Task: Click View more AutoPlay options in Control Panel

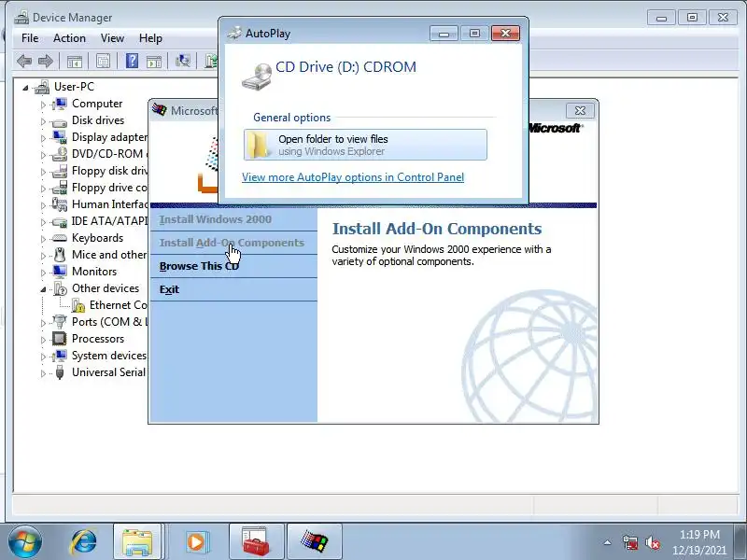Action: tap(353, 177)
